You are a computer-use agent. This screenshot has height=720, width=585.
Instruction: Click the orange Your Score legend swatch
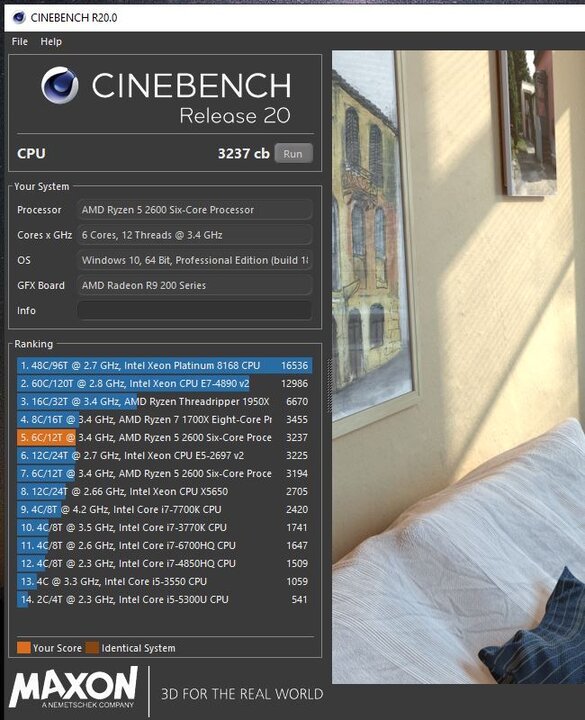pos(24,648)
